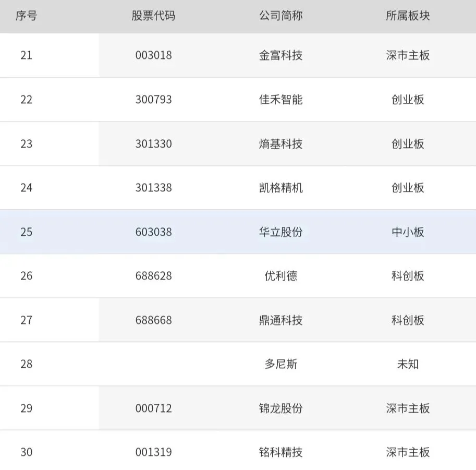Click the 所属板块 column header
Viewport: 476px width, 470px height.
coord(408,16)
